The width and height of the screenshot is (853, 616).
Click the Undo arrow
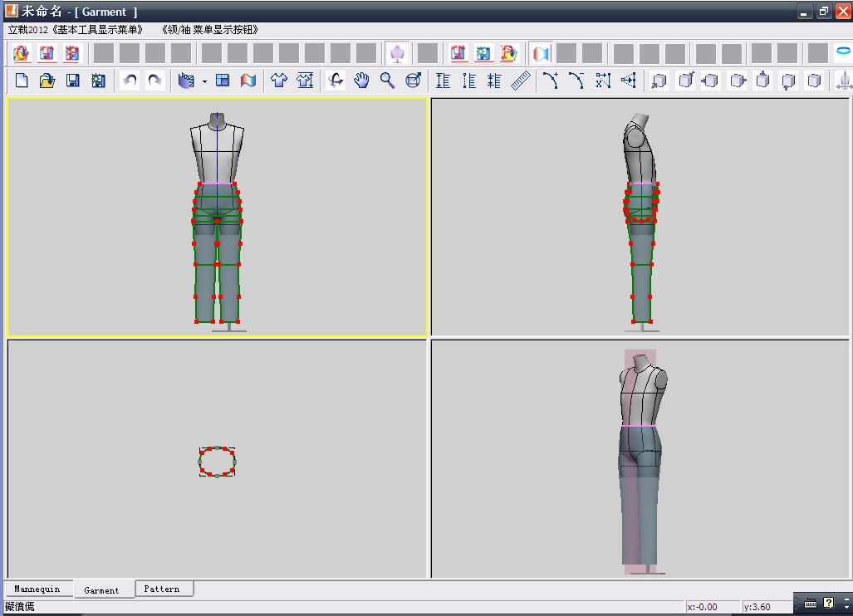coord(129,81)
